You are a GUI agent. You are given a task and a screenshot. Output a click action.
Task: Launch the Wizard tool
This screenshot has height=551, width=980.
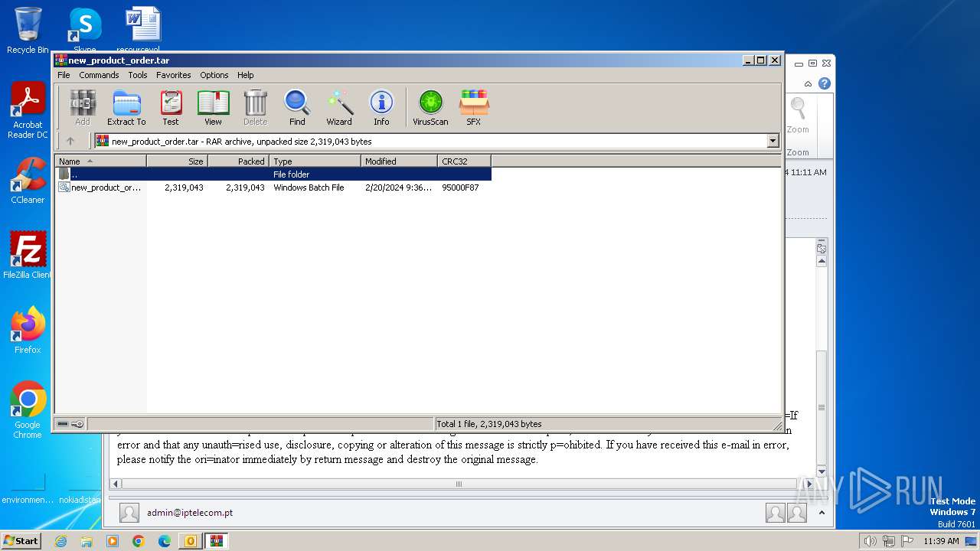[x=339, y=107]
